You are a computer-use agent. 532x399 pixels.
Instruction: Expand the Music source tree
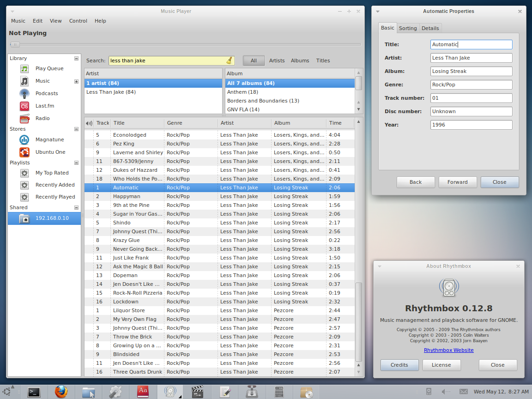[76, 81]
